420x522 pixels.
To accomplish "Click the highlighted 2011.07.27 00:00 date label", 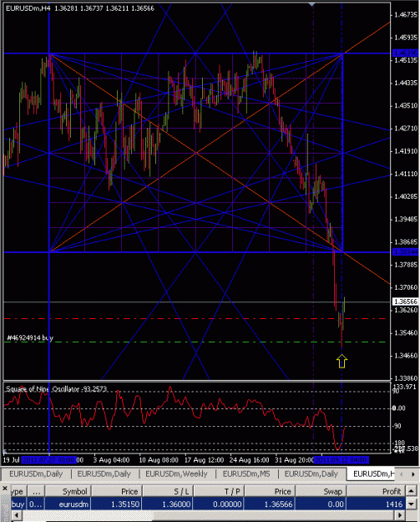I will (x=48, y=459).
